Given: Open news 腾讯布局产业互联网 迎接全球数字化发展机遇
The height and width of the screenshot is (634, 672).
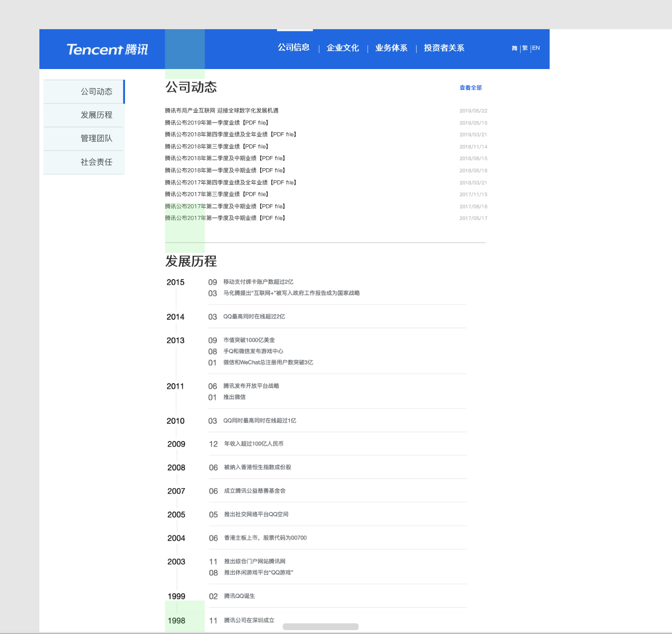Looking at the screenshot, I should (222, 111).
